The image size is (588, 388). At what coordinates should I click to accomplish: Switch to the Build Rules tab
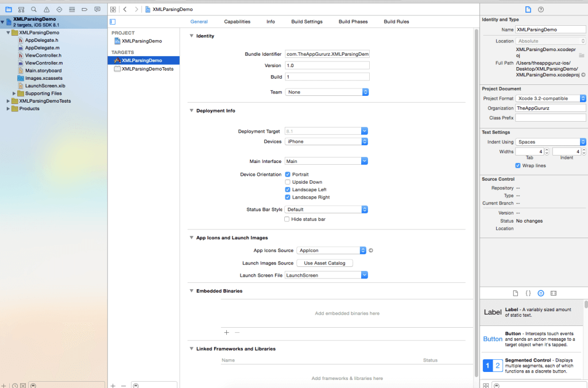396,22
